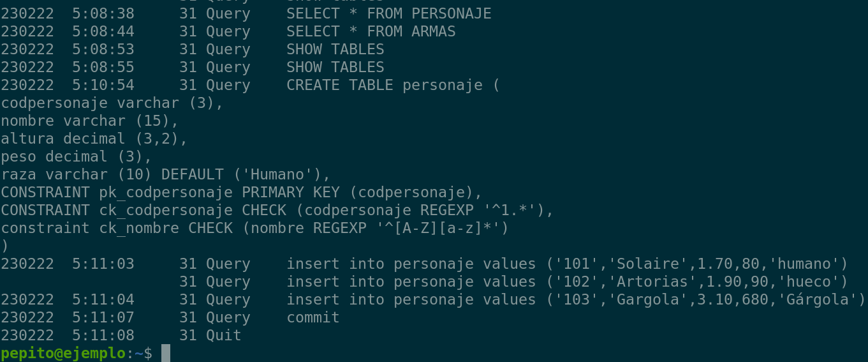Click the SELECT * FROM ARMAS query
Screen dimensions: 868x362
tap(371, 31)
